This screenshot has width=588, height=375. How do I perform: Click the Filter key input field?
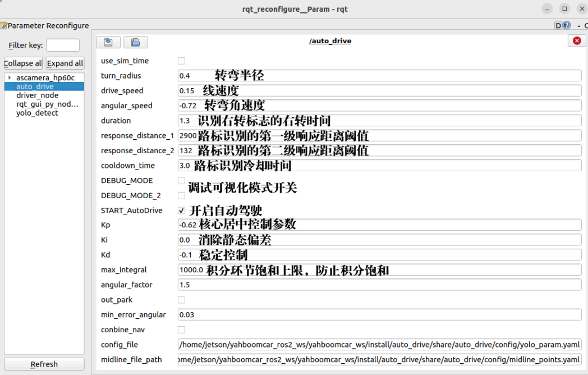point(63,45)
